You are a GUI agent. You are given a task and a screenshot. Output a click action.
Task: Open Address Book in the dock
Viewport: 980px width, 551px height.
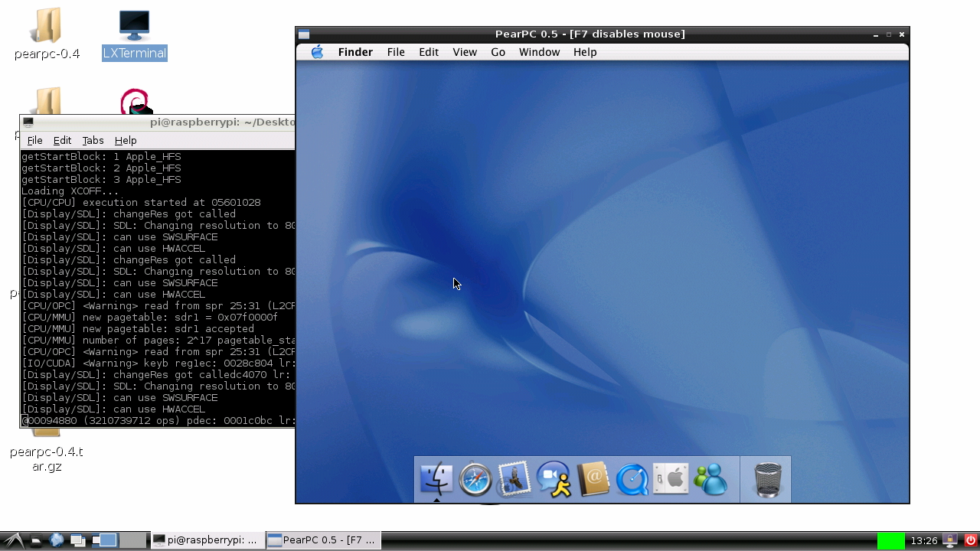[x=593, y=480]
